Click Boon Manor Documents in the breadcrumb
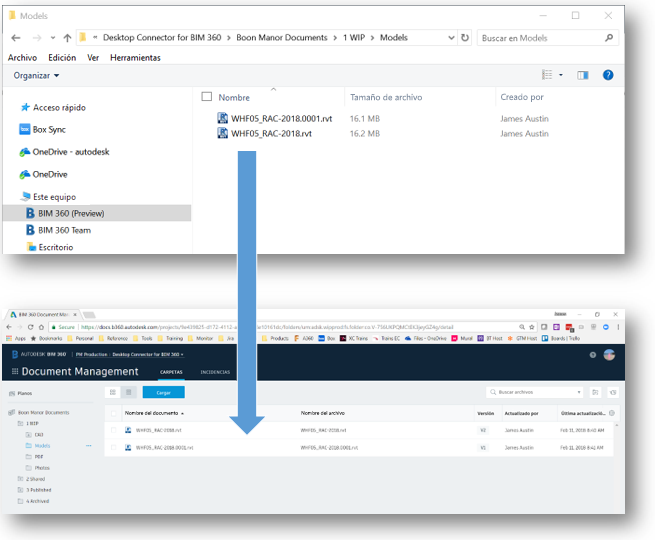The image size is (655, 540). pos(282,38)
